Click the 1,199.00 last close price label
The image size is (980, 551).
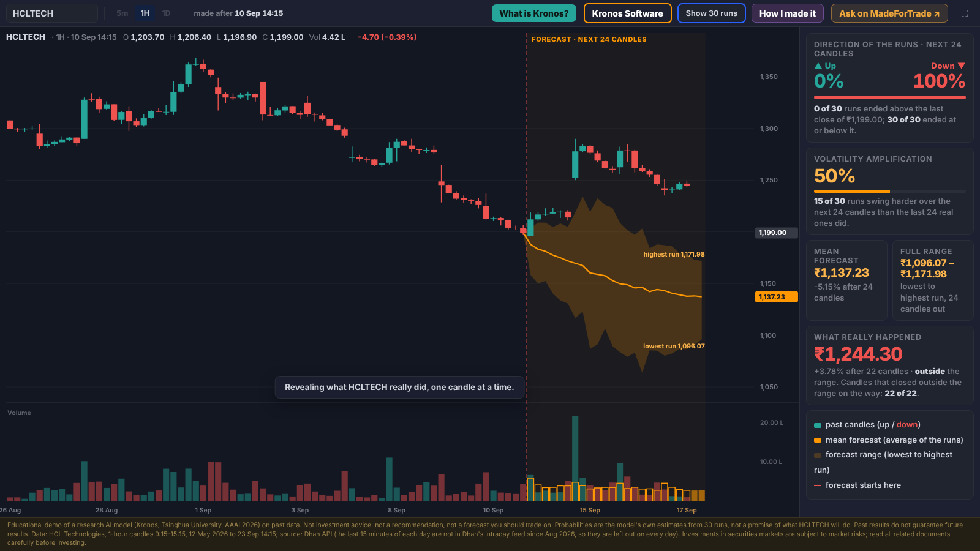pos(776,233)
